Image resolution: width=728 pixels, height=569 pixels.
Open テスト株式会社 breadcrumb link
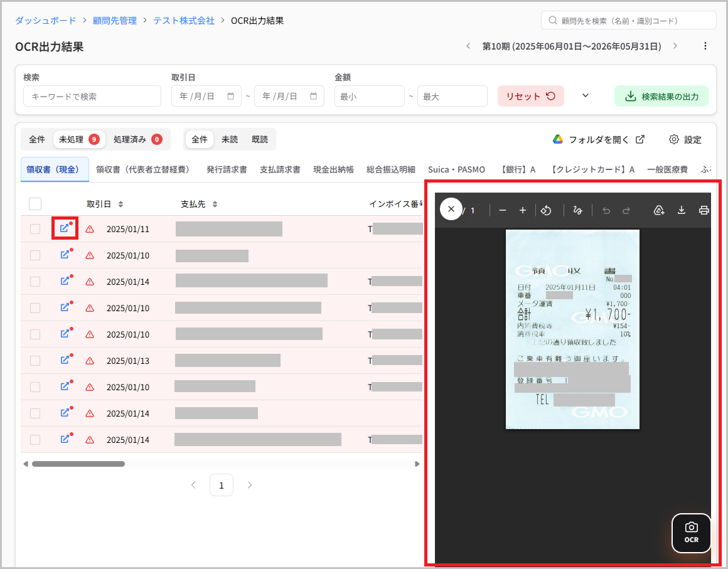point(184,21)
